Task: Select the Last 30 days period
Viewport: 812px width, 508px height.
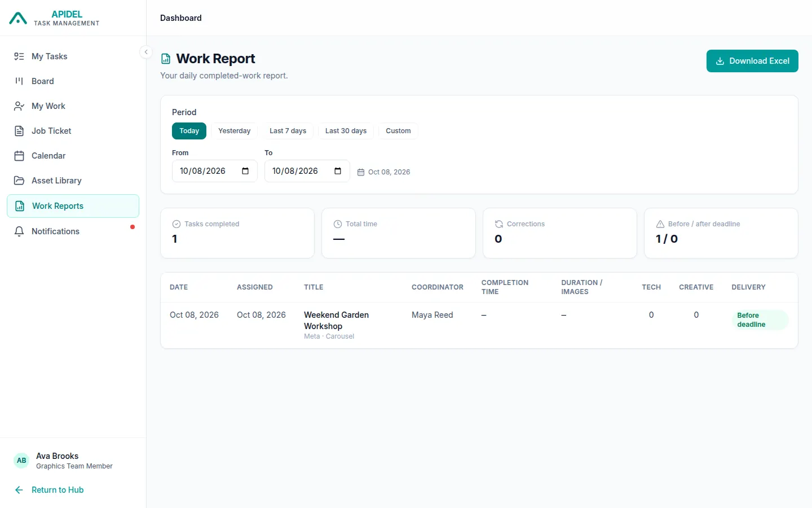Action: 346,131
